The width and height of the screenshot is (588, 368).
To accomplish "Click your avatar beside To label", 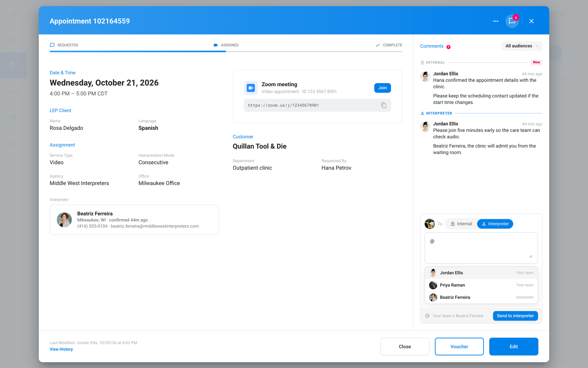I will [x=430, y=224].
